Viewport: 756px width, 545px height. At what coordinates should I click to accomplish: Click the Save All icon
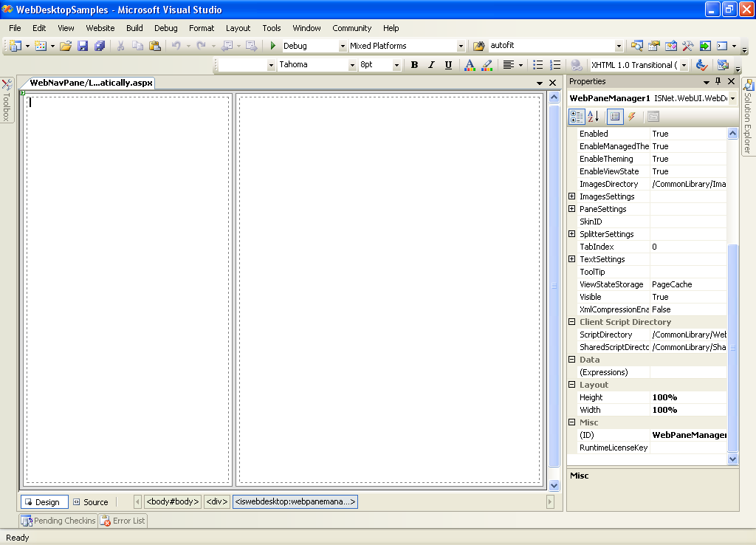(x=100, y=46)
